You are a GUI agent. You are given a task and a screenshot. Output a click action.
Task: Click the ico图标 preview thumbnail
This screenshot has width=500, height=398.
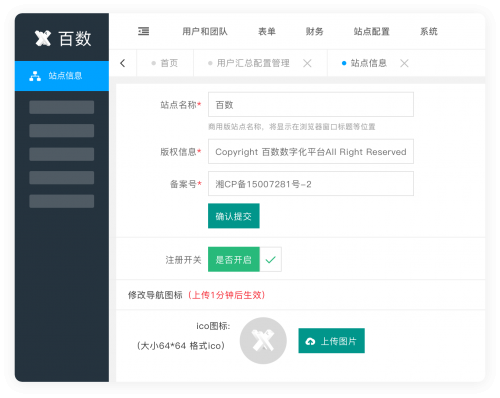[263, 341]
